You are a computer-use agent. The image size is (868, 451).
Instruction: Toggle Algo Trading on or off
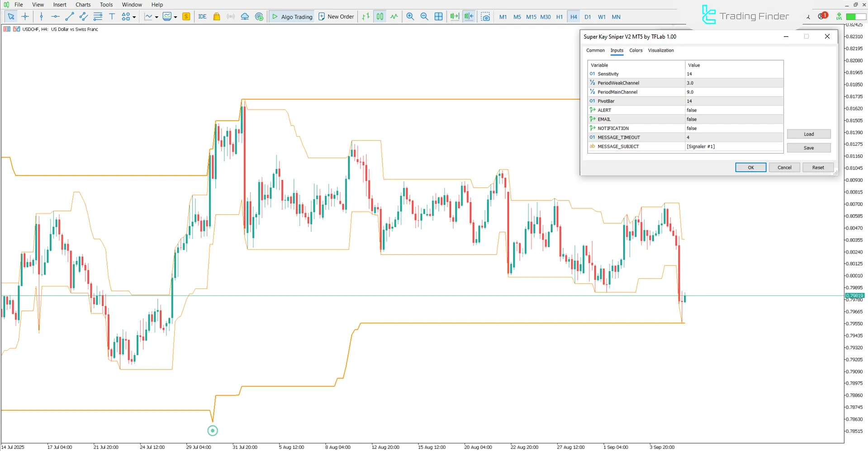pos(292,17)
